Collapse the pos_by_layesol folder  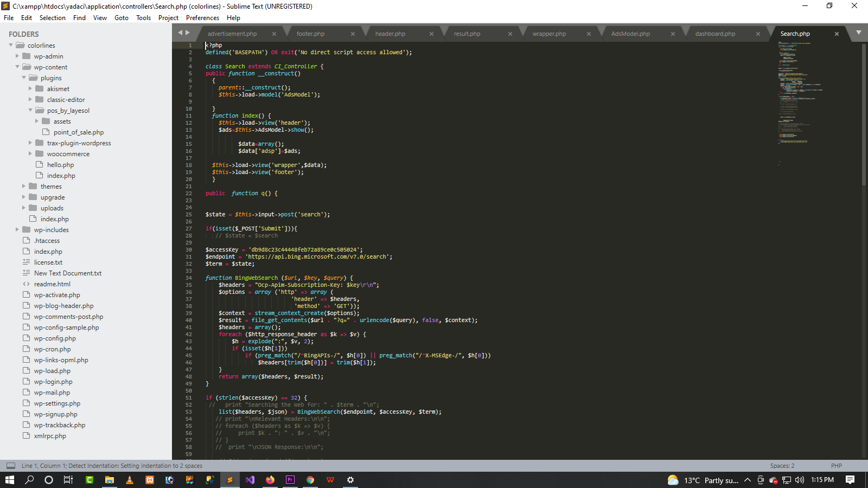[x=30, y=111]
